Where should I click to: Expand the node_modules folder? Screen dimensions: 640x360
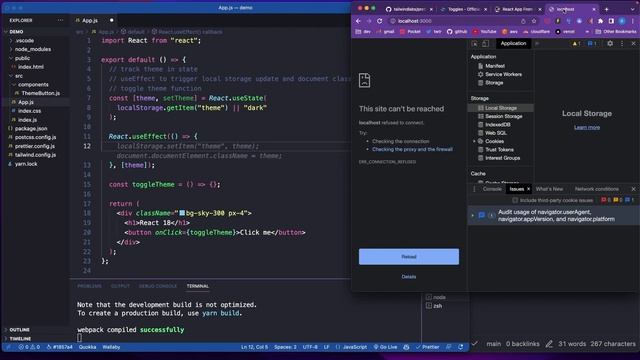click(x=33, y=49)
